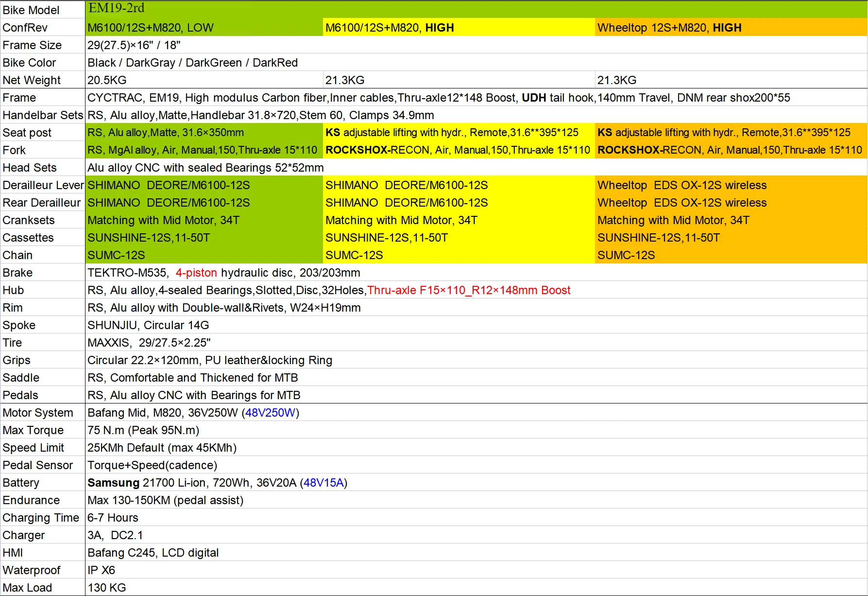Viewport: 868px width, 596px height.
Task: Click the blue '48V250W' motor option text
Action: point(270,413)
